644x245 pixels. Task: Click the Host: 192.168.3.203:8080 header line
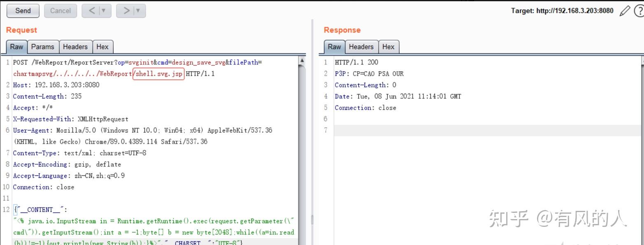click(x=56, y=85)
